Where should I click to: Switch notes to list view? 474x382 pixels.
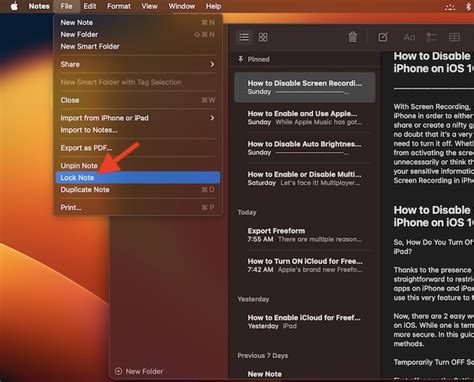tap(244, 37)
